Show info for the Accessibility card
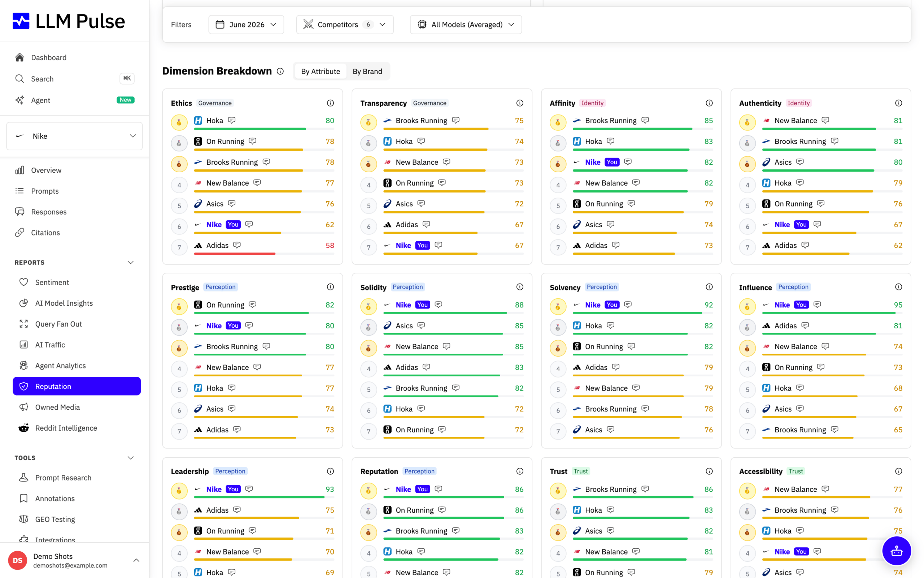 (x=898, y=471)
